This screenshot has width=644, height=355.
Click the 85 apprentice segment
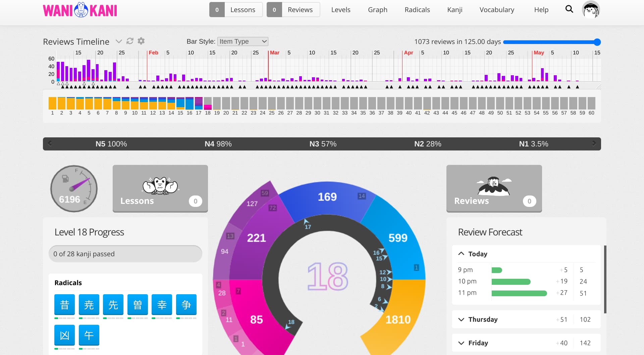click(256, 319)
